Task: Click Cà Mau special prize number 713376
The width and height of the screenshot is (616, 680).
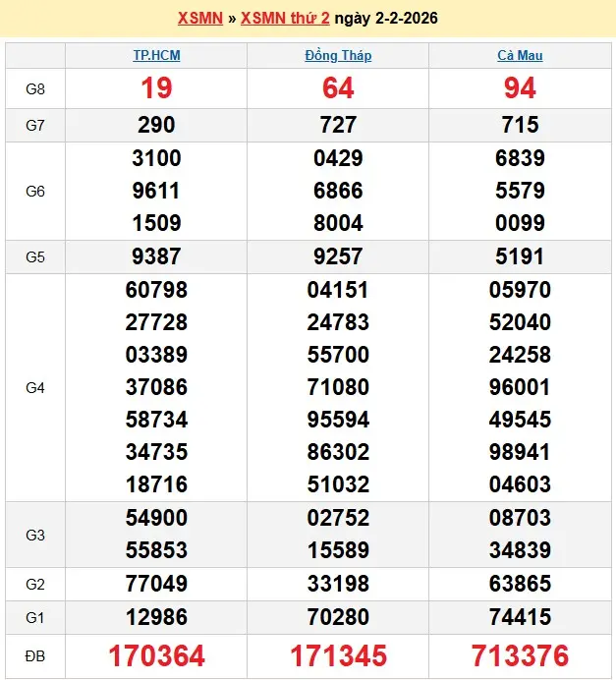Action: tap(520, 655)
